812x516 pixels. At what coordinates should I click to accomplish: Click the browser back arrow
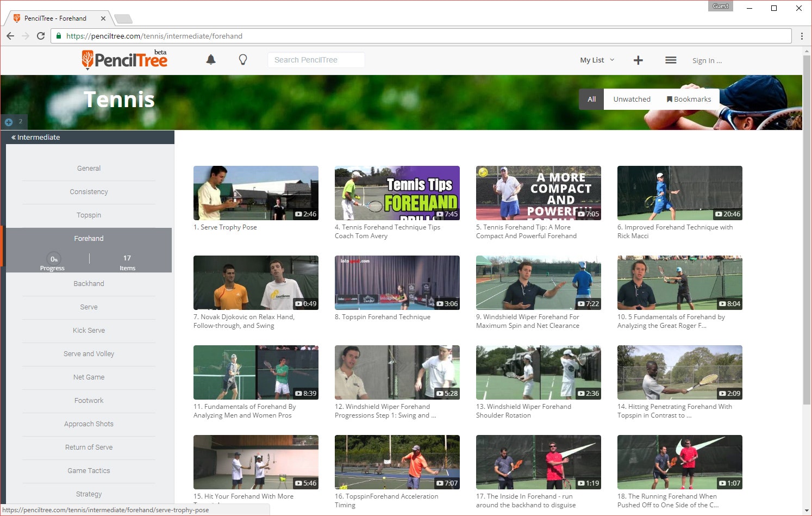10,36
